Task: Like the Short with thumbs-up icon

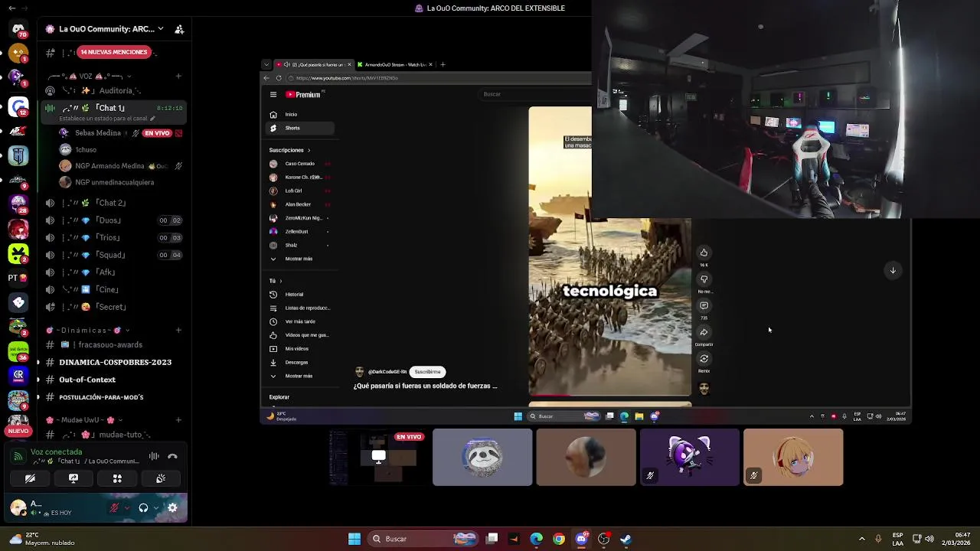Action: click(704, 253)
